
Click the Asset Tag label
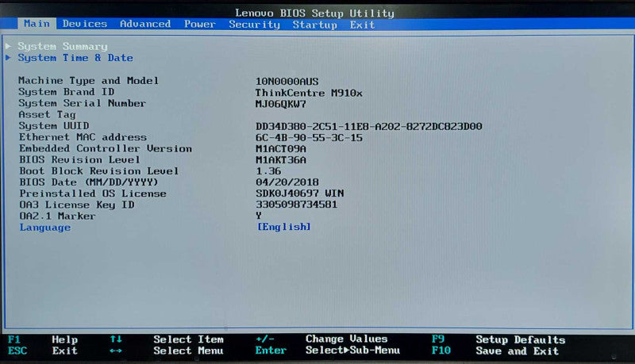47,115
